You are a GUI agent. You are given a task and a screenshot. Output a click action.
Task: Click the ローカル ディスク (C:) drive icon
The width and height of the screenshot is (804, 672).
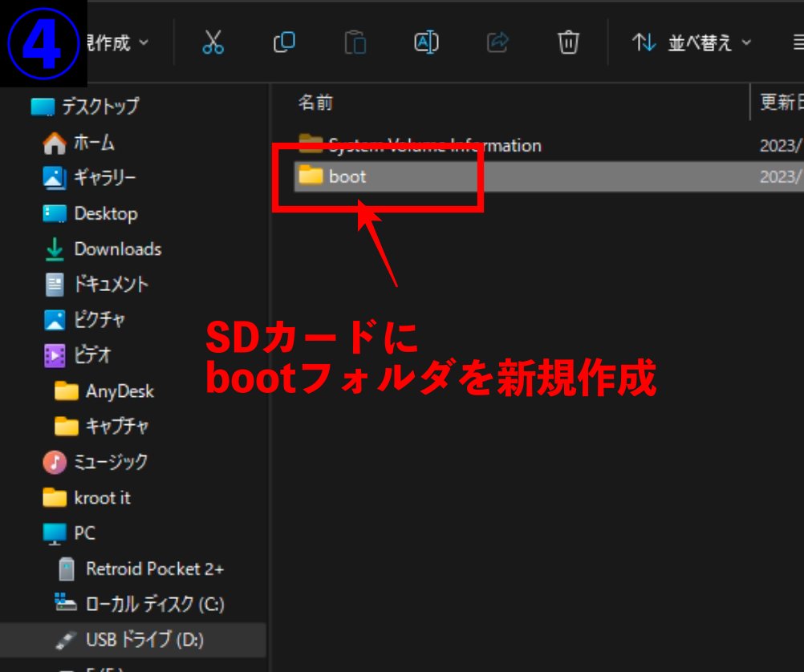66,602
